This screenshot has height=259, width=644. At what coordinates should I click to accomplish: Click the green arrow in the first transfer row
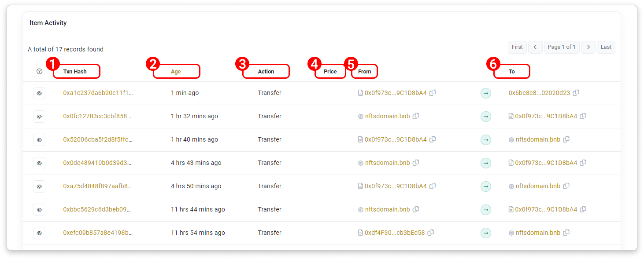486,93
